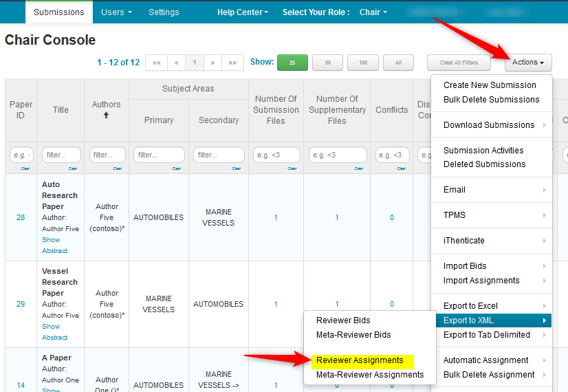Open the Actions dropdown
The image size is (568, 392).
pyautogui.click(x=527, y=63)
